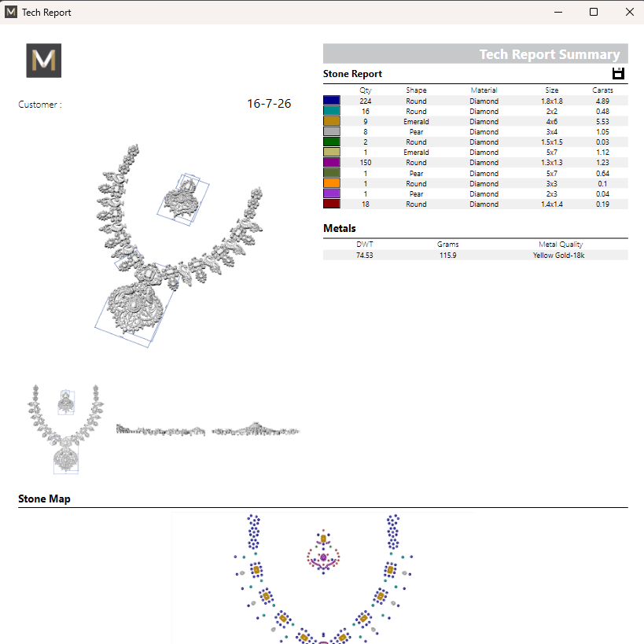The width and height of the screenshot is (644, 644).
Task: Click quantity value 224
Action: pyautogui.click(x=365, y=101)
